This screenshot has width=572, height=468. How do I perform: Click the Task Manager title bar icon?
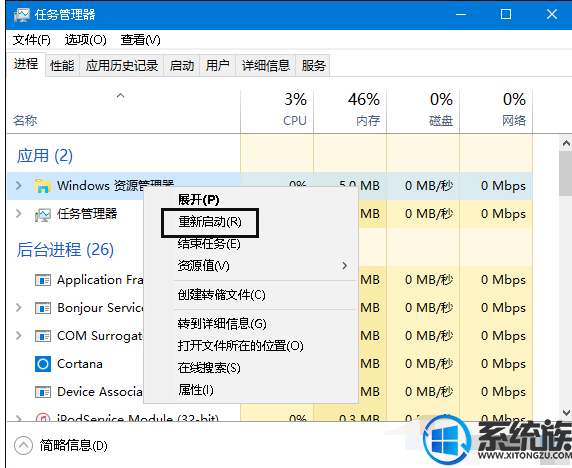coord(21,15)
